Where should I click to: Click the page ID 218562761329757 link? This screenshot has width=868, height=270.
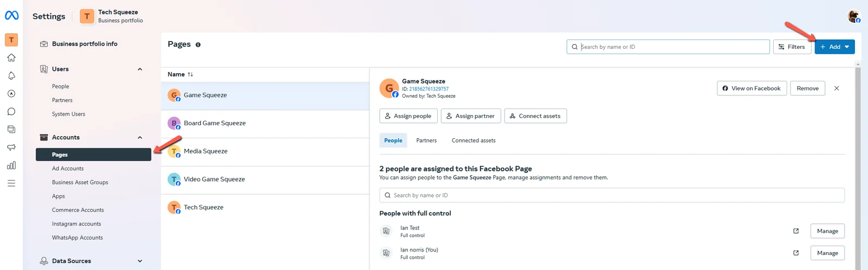click(x=429, y=89)
